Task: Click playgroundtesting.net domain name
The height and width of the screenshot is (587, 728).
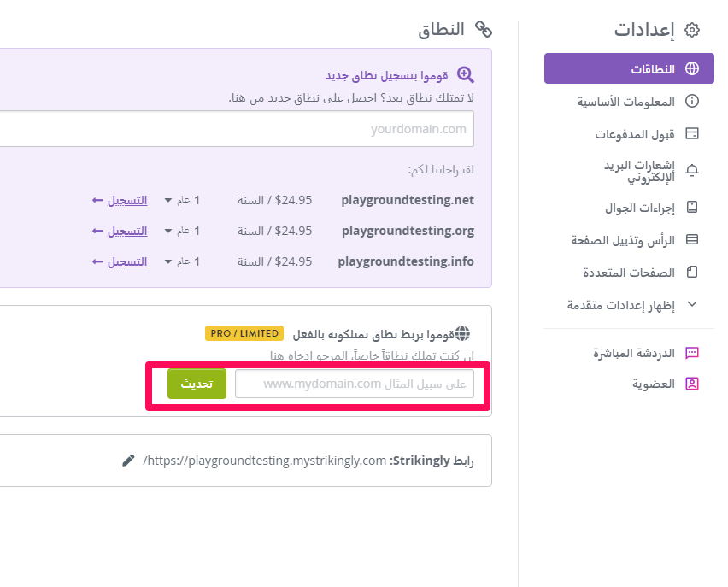Action: 408,200
